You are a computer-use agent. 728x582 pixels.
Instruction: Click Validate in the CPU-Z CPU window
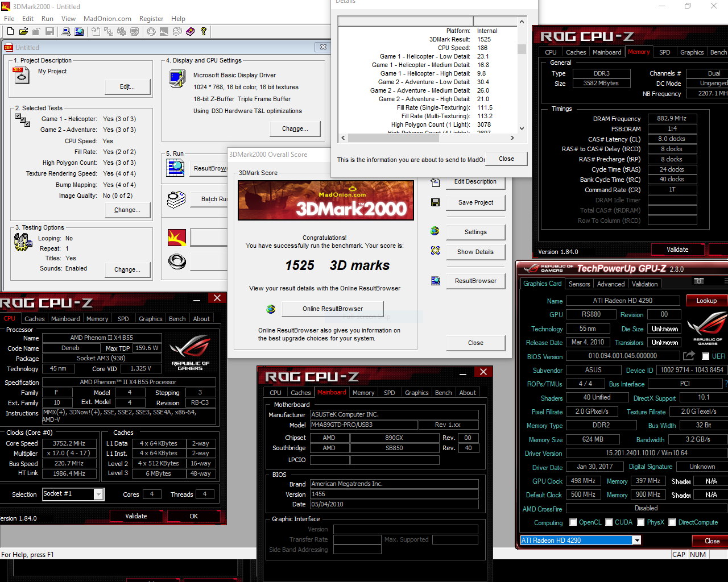[x=136, y=516]
